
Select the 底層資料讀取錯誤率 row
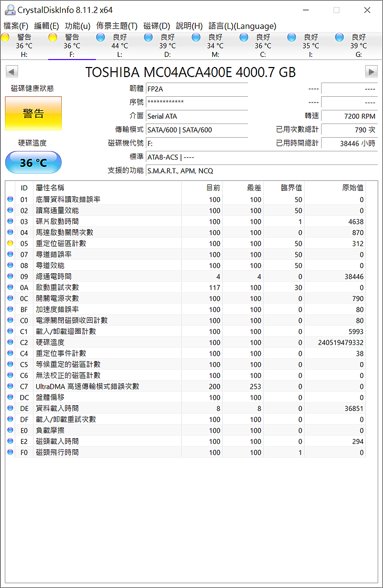(x=186, y=199)
